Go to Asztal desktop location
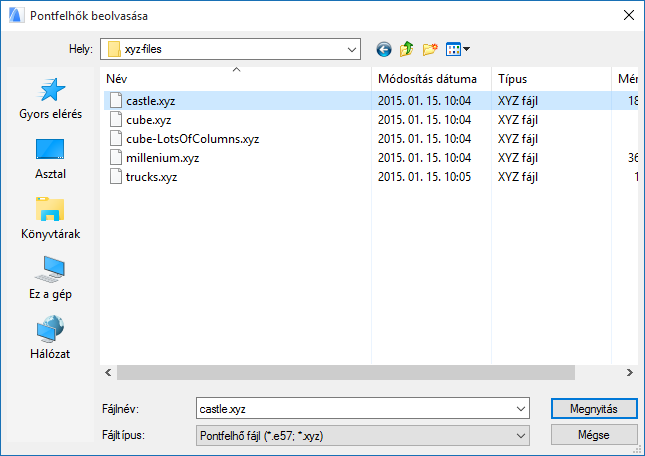645x456 pixels. point(51,159)
